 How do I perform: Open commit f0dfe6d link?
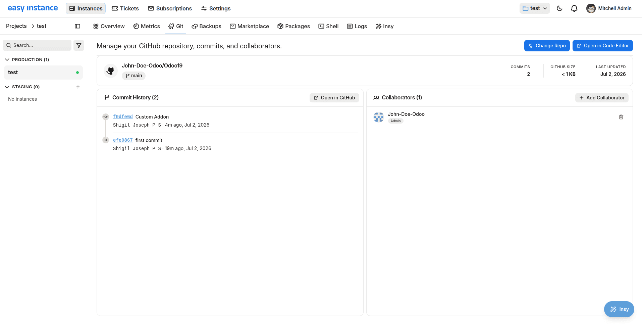click(x=123, y=117)
